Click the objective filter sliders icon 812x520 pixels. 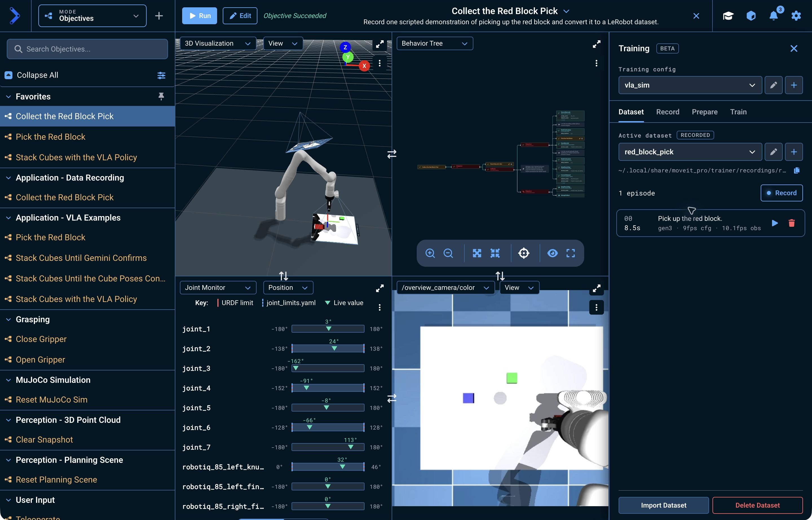click(161, 75)
